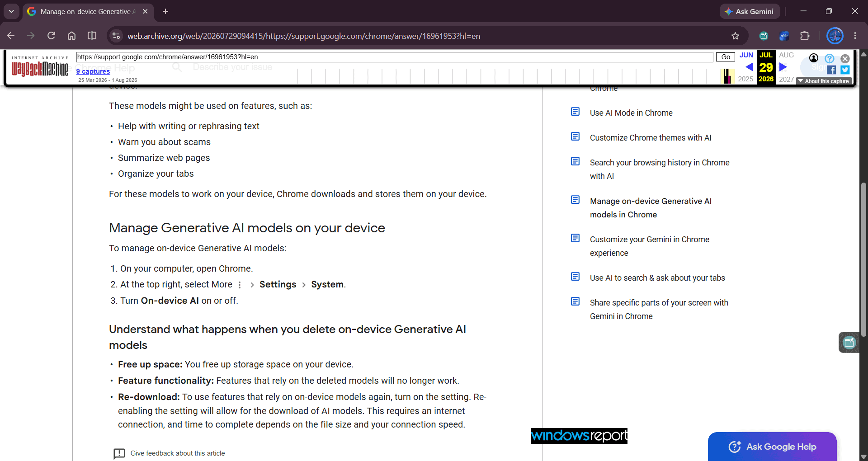The height and width of the screenshot is (461, 868).
Task: Select year 2025 in Wayback toolbar
Action: tap(745, 79)
